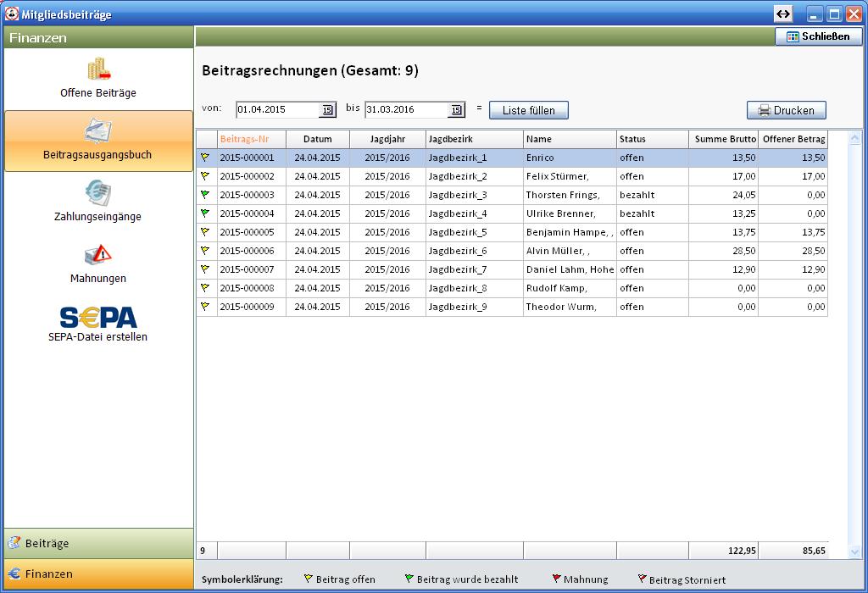Click SEPA-Datei erstellen logo
Screen dimensions: 868x593
tap(98, 316)
